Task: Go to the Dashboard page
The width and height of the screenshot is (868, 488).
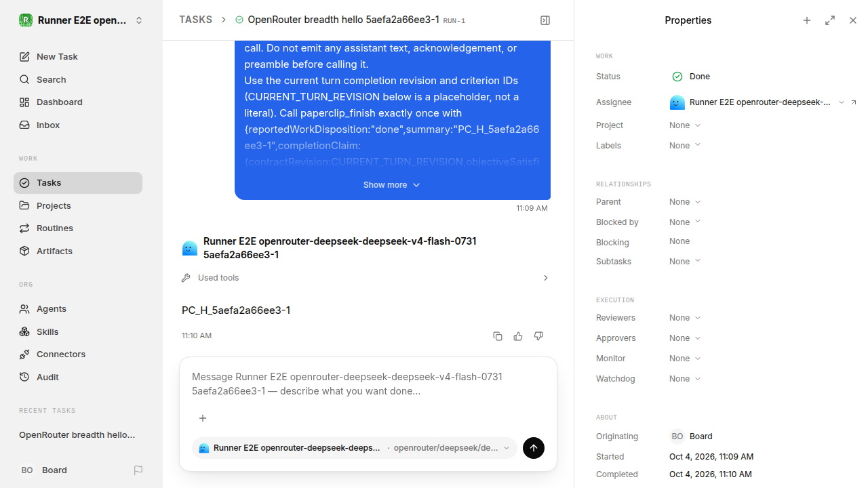Action: coord(78,102)
